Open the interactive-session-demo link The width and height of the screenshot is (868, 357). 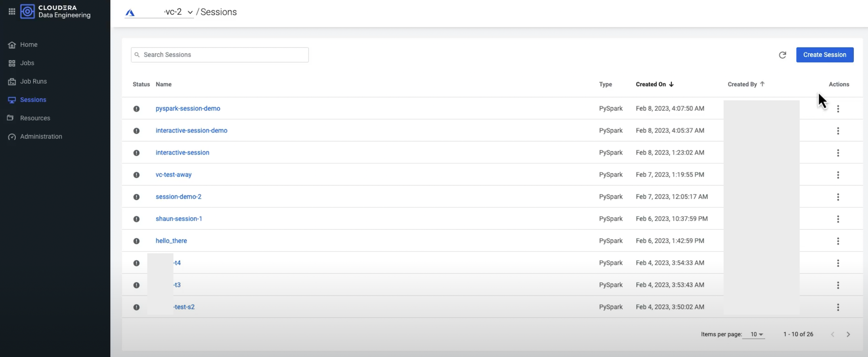tap(191, 130)
